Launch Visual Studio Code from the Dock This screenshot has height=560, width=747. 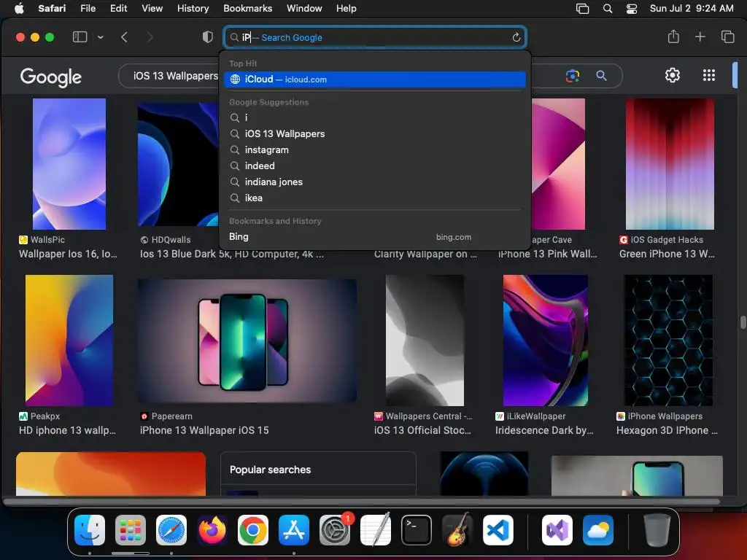pyautogui.click(x=498, y=530)
